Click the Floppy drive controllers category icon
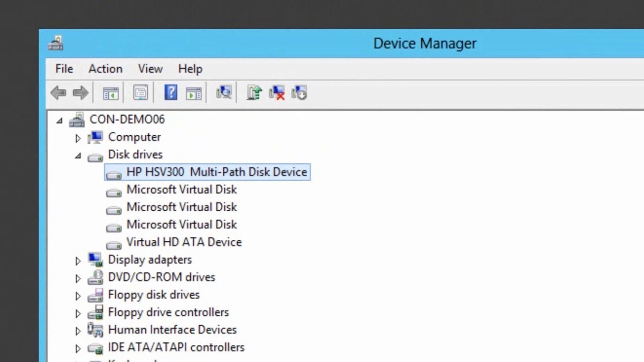 click(95, 312)
